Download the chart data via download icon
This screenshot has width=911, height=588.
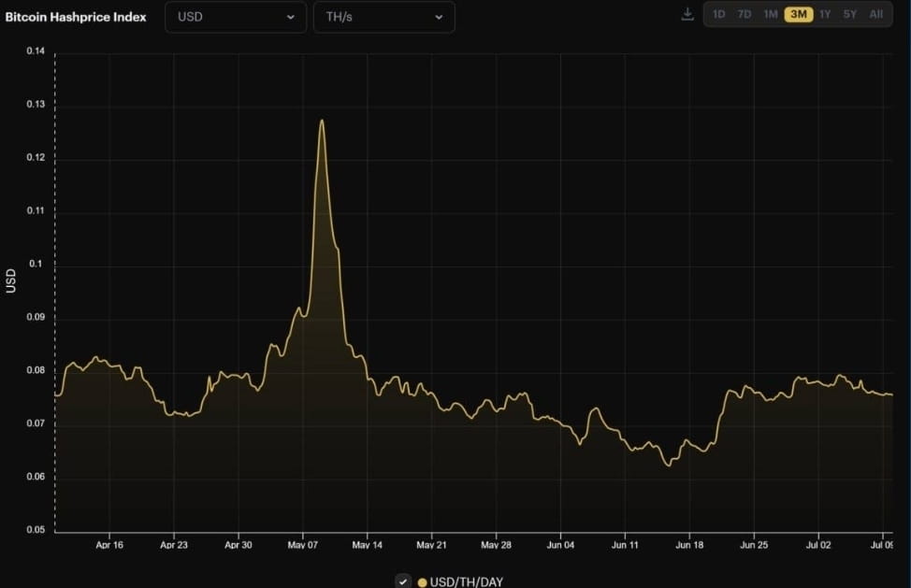pyautogui.click(x=687, y=15)
